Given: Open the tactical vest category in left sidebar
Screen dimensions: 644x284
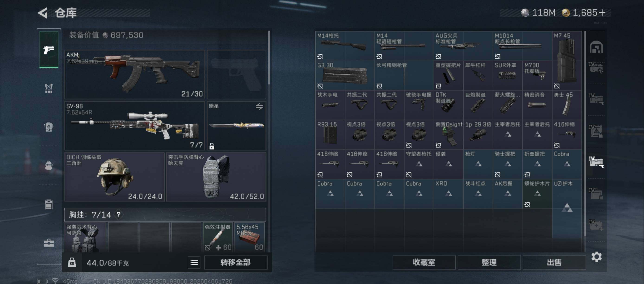Looking at the screenshot, I should [x=49, y=88].
